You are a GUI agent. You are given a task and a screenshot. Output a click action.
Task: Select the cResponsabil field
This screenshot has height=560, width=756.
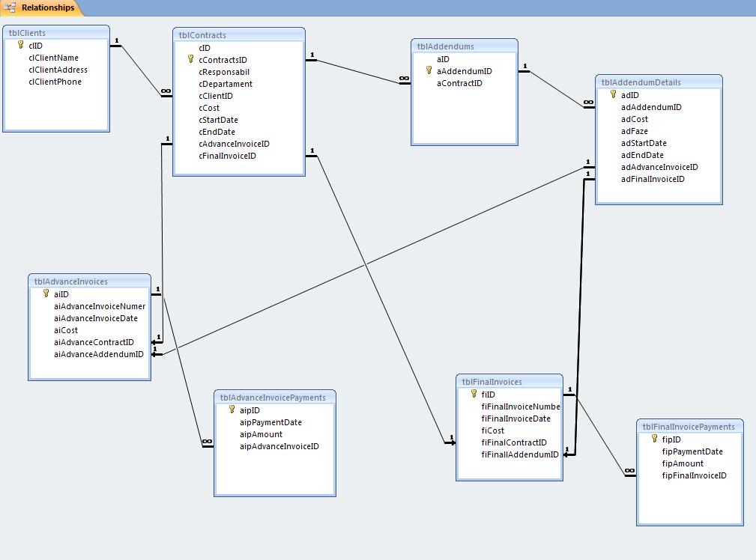[224, 73]
